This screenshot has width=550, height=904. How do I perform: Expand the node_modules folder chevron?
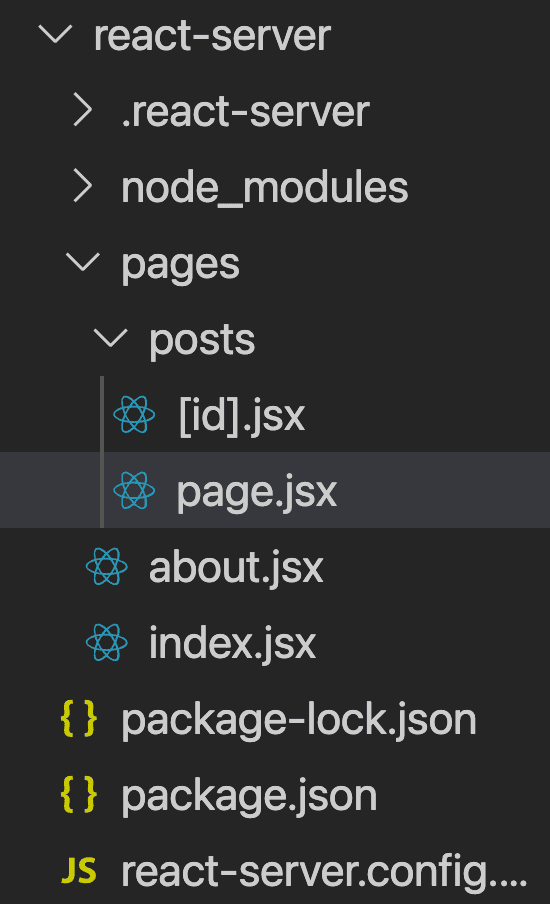tap(82, 187)
